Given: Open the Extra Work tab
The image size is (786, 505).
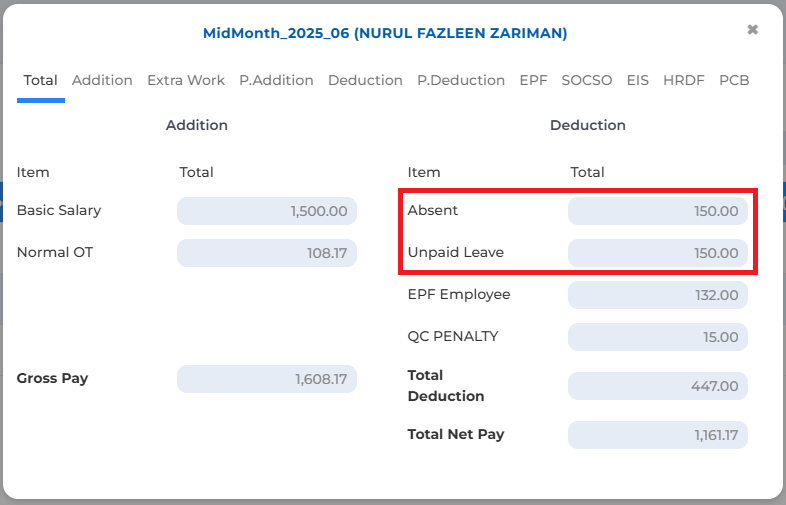Looking at the screenshot, I should pyautogui.click(x=186, y=80).
